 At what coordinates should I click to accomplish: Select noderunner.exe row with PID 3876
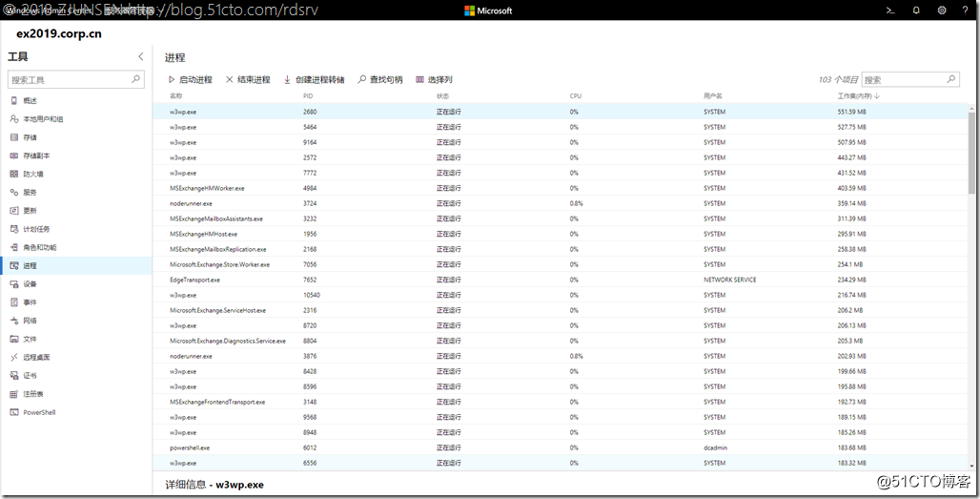coord(560,356)
